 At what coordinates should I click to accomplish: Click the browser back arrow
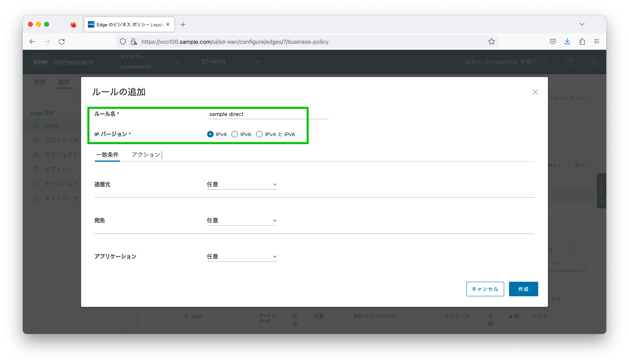tap(32, 42)
